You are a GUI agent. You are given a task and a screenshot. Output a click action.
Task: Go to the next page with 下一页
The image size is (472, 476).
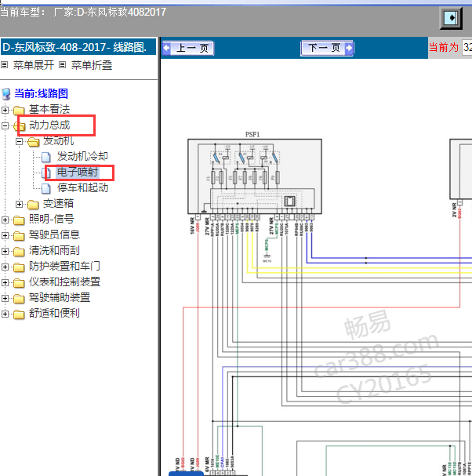327,48
